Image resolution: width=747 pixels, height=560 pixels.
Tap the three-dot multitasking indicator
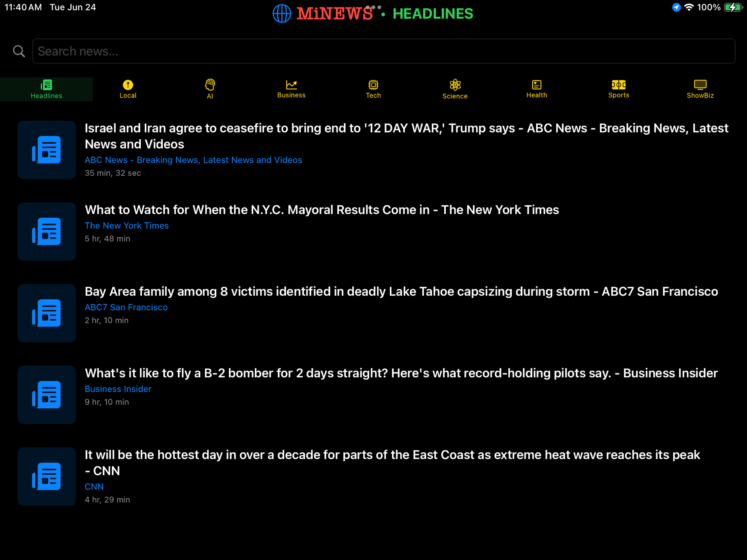click(373, 7)
